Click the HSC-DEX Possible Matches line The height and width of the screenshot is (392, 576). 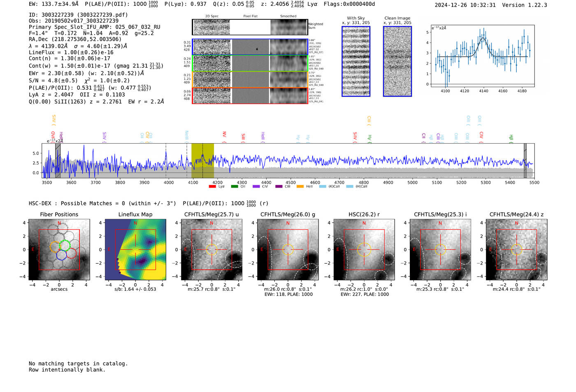click(148, 203)
